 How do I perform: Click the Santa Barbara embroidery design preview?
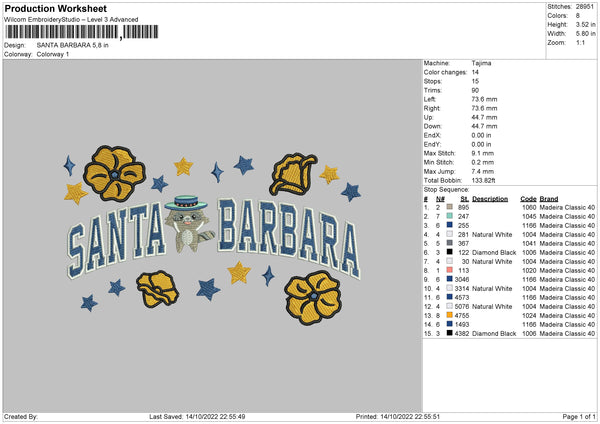point(214,235)
